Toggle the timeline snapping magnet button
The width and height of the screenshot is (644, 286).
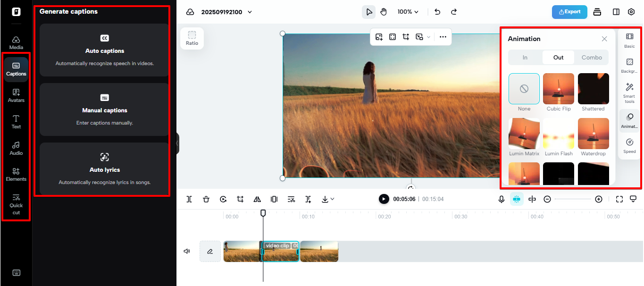pos(517,199)
